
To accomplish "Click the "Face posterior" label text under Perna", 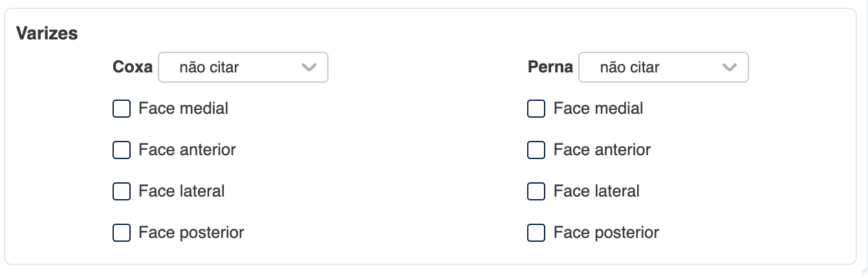I will coord(606,233).
